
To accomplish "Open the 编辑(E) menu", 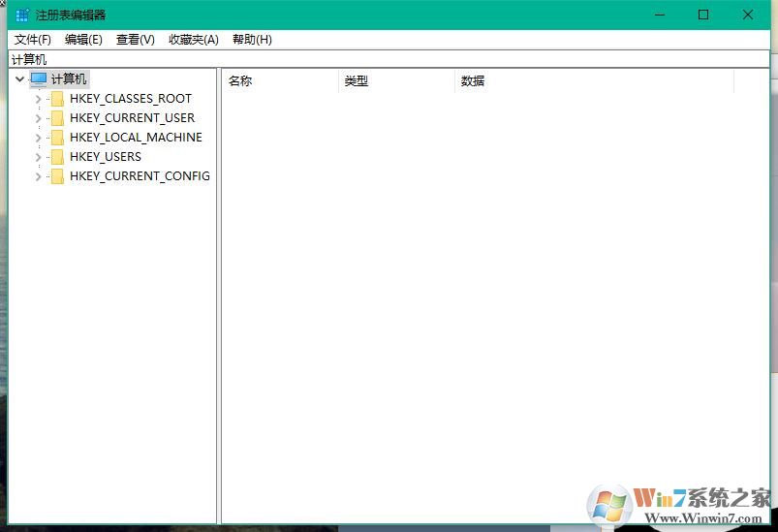I will click(x=83, y=40).
